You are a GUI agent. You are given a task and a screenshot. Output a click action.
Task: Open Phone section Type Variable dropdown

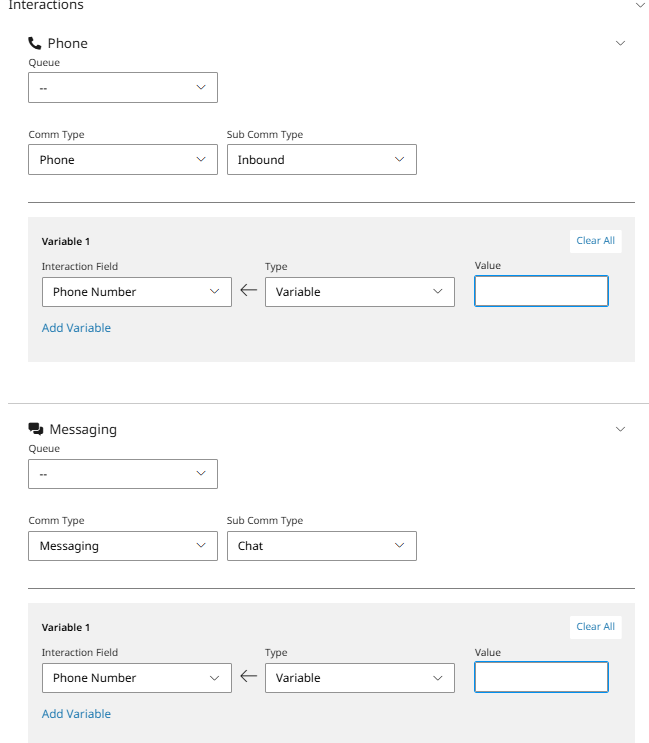[x=360, y=292]
